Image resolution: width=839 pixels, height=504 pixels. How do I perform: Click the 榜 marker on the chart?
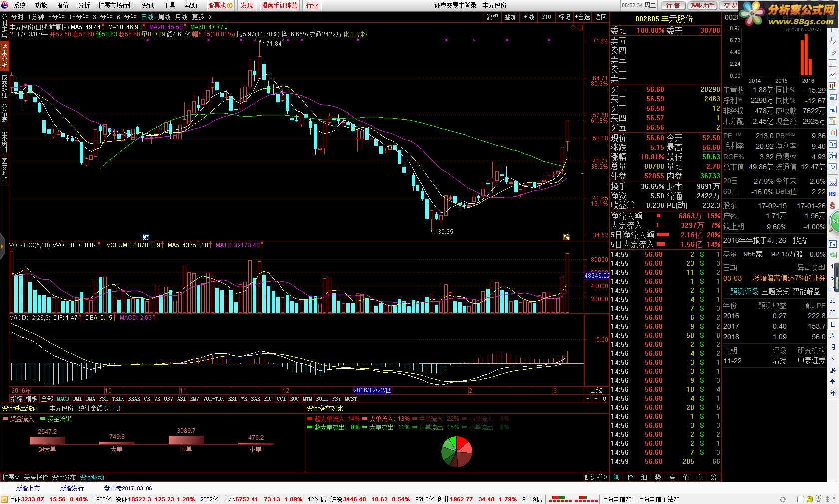click(x=566, y=237)
